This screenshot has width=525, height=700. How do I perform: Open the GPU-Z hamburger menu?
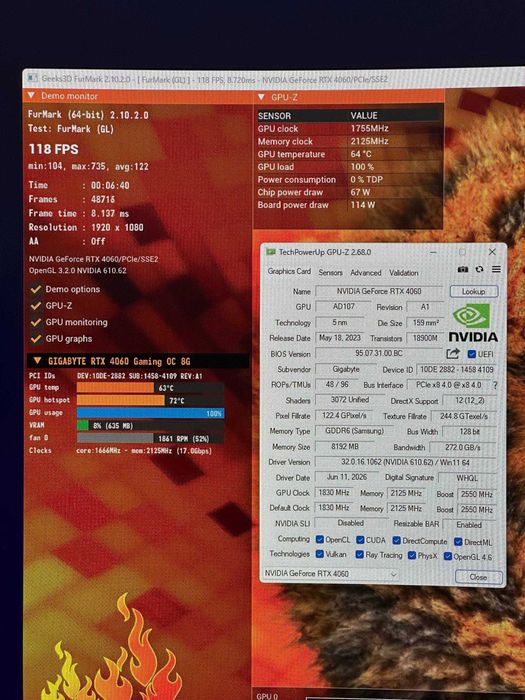pyautogui.click(x=496, y=269)
